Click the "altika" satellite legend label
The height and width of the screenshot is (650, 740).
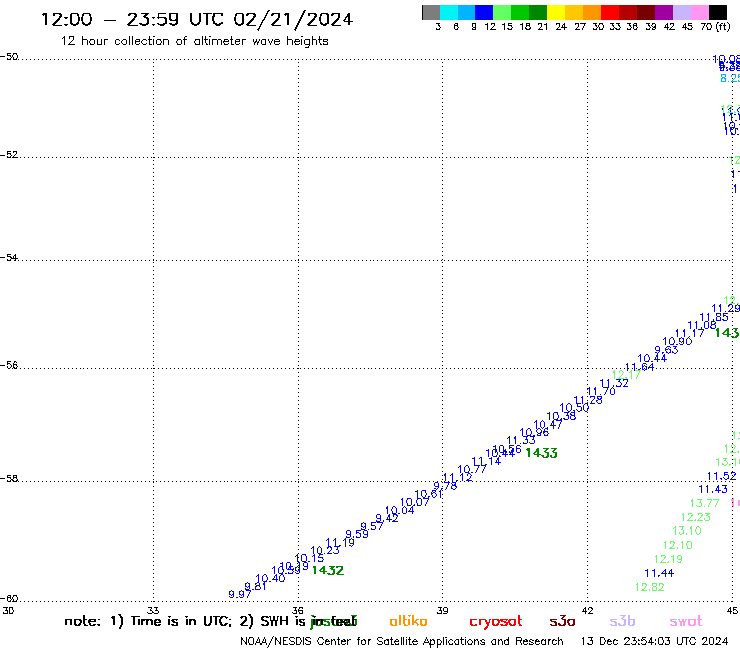(408, 621)
